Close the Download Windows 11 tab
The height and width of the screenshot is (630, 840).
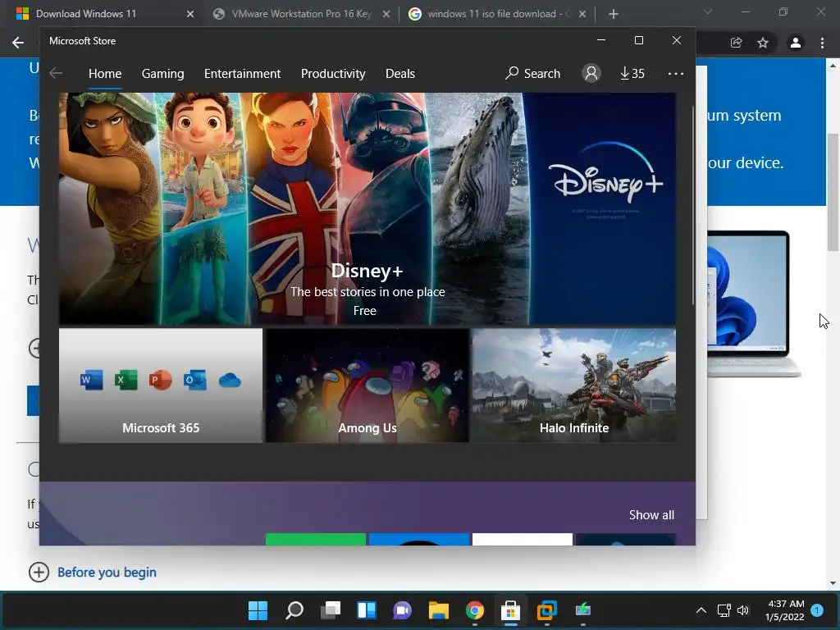190,14
